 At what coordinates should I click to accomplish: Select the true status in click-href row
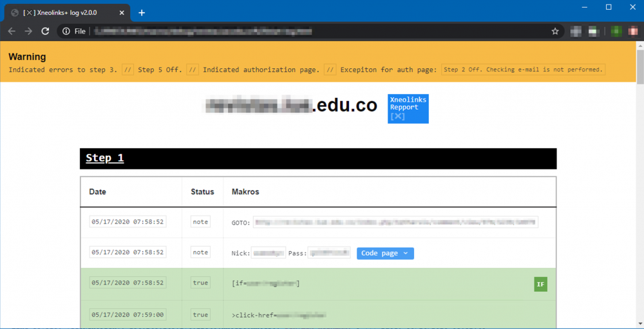pyautogui.click(x=200, y=315)
